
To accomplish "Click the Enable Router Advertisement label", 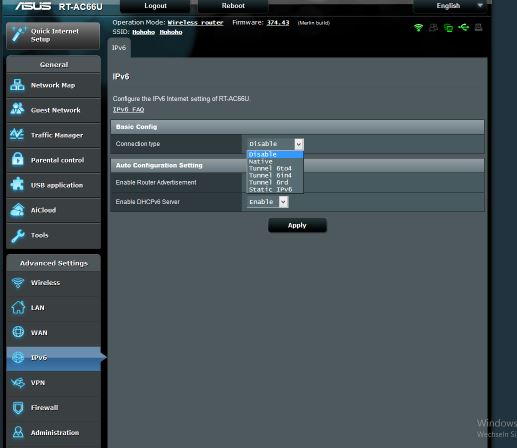I will pyautogui.click(x=156, y=183).
